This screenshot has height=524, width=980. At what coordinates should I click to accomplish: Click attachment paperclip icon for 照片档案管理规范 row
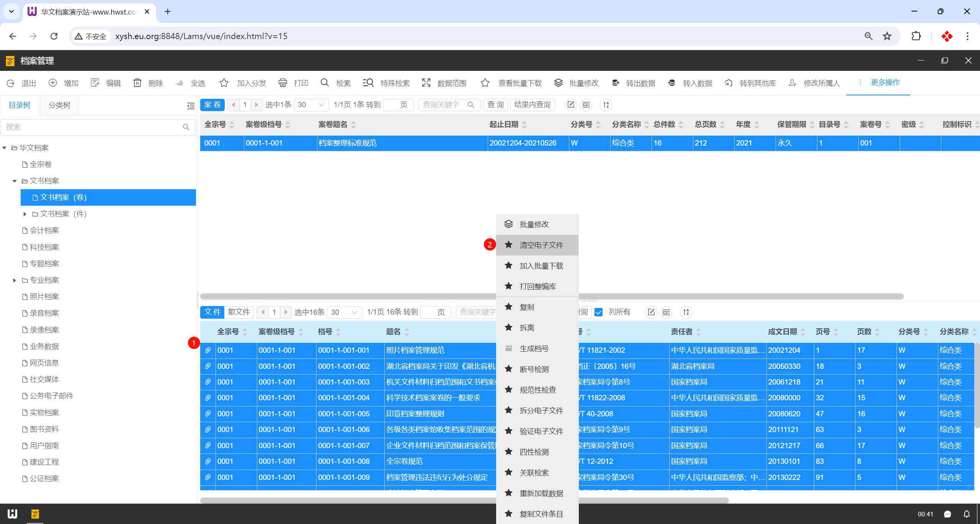[208, 350]
